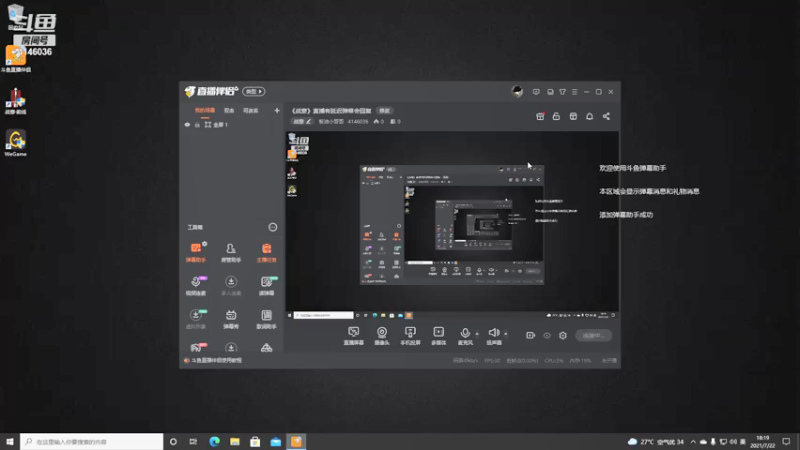This screenshot has width=800, height=450.
Task: Open File Explorer from taskbar
Action: point(235,441)
